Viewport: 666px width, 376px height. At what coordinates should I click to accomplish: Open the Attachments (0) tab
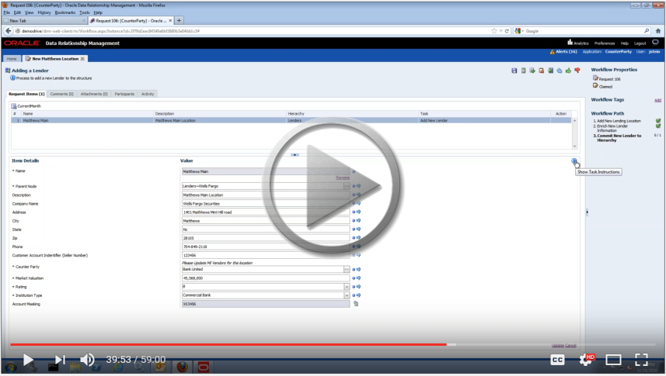coord(94,94)
